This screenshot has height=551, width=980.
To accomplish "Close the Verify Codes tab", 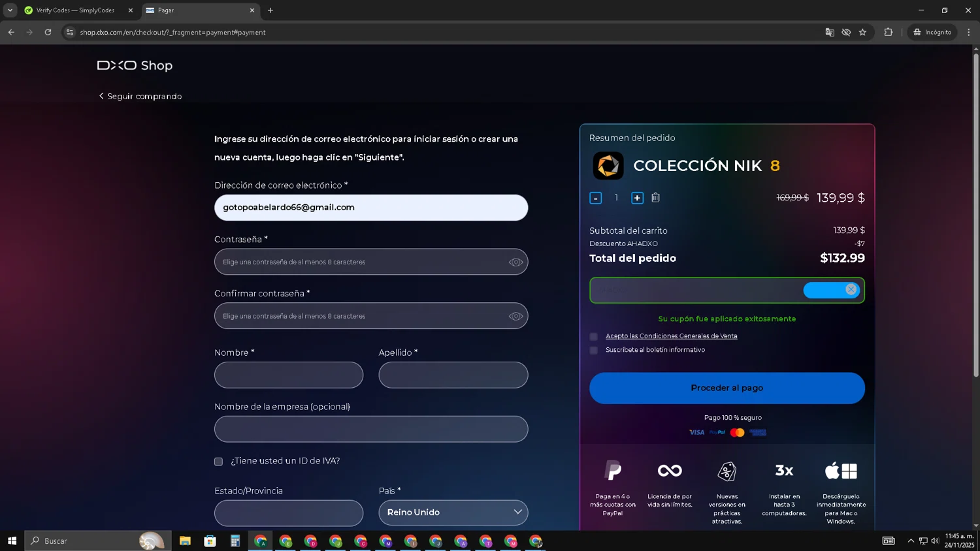I will coord(131,10).
